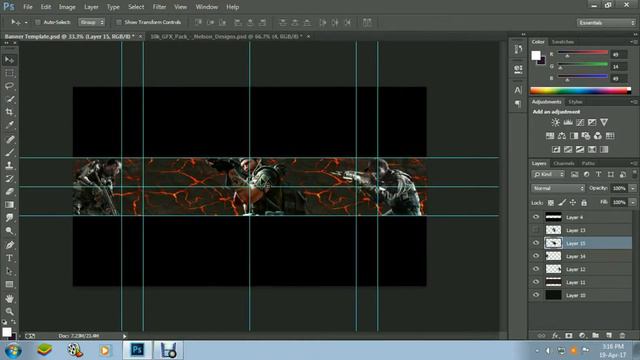Hide Layer 10 visibility

[536, 295]
